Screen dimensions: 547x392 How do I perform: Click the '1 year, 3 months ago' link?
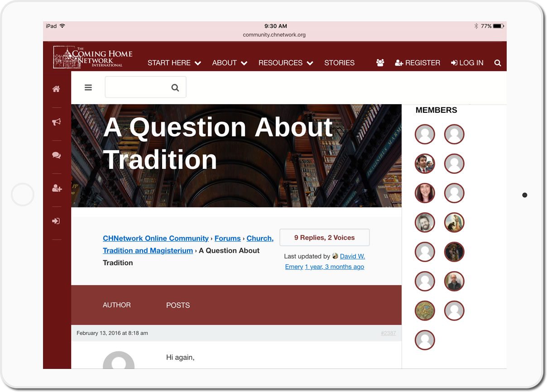tap(335, 267)
